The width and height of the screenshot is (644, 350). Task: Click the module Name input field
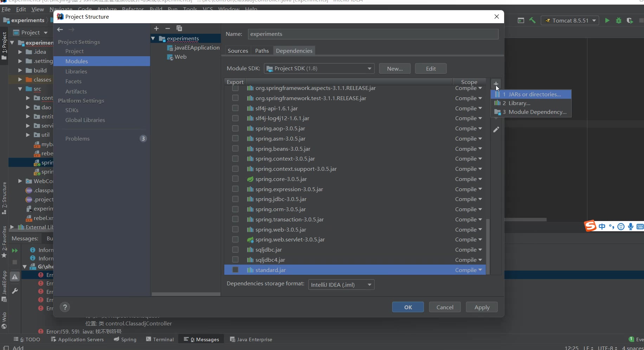(x=373, y=34)
